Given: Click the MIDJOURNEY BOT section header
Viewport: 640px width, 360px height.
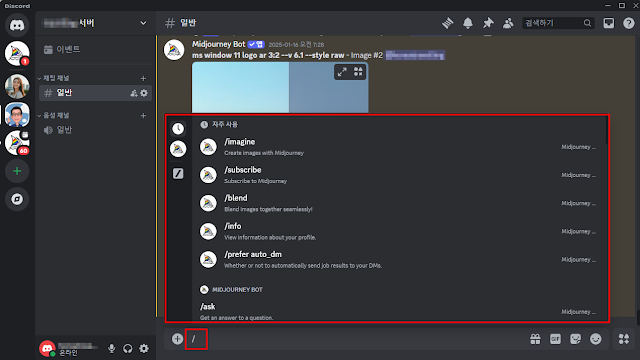Looking at the screenshot, I should 237,290.
